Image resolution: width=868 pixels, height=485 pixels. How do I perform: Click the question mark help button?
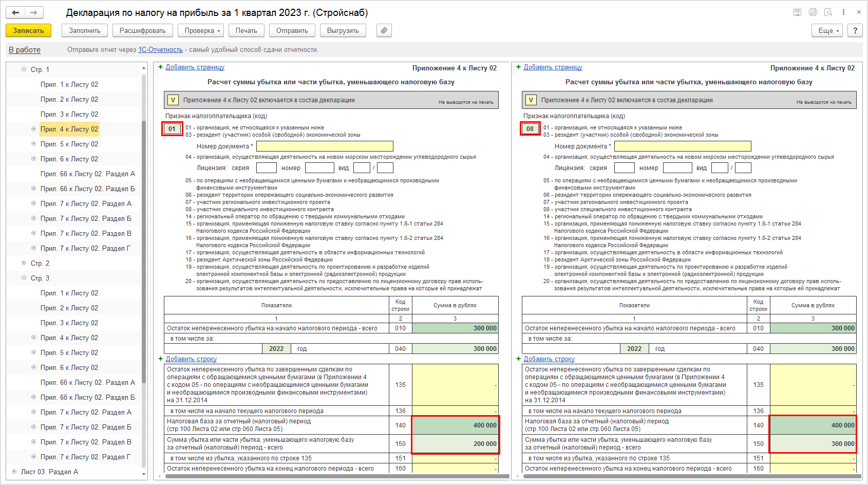tap(855, 30)
